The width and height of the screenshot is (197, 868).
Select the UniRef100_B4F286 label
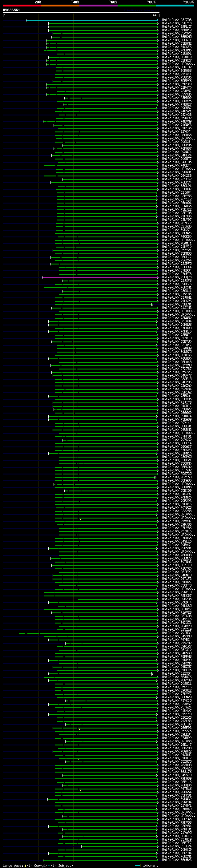(x=177, y=382)
